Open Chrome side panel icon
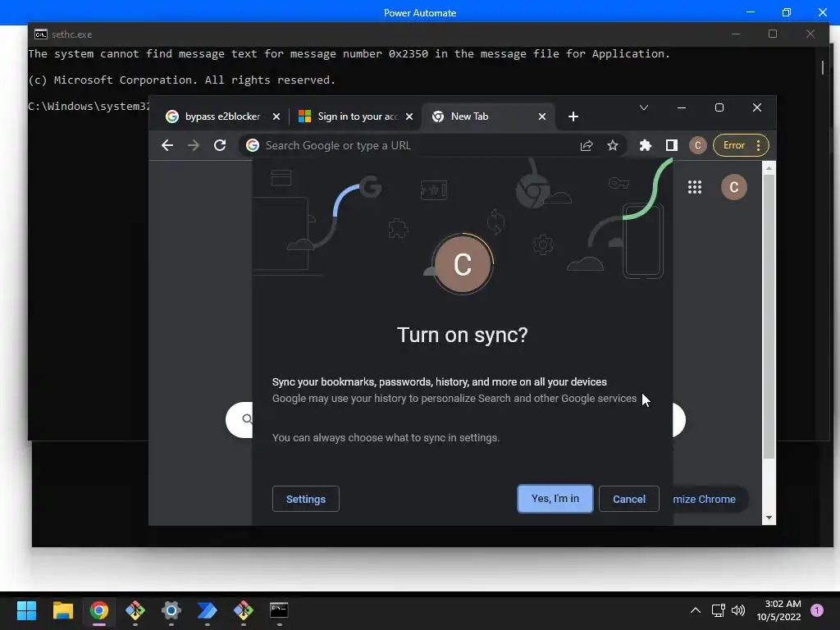 [x=671, y=145]
